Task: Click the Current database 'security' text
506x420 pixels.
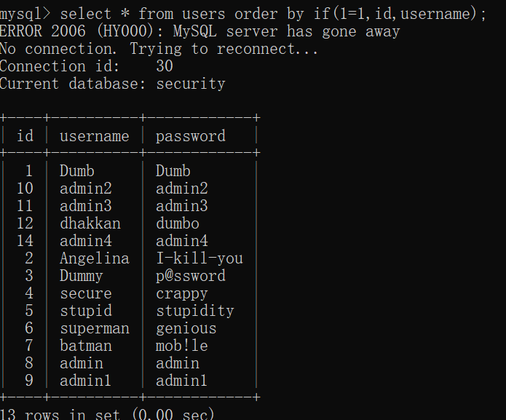Action: 191,84
